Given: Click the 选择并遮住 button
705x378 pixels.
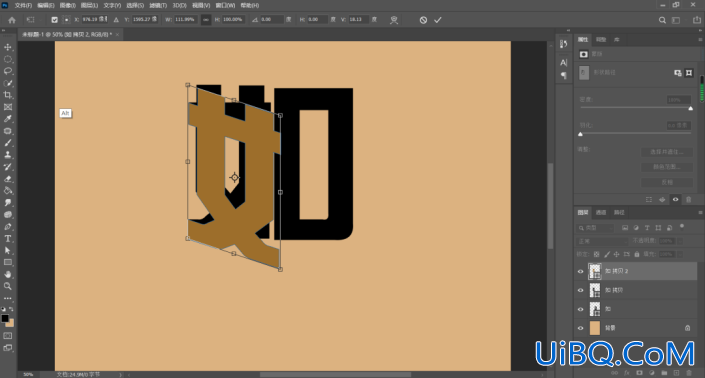Looking at the screenshot, I should [667, 152].
